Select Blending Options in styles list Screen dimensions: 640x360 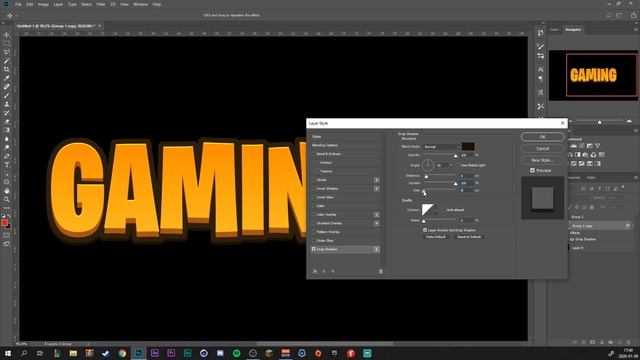coord(325,145)
